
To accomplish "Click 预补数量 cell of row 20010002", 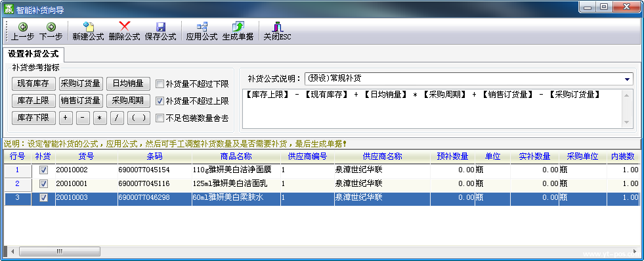I will (452, 170).
